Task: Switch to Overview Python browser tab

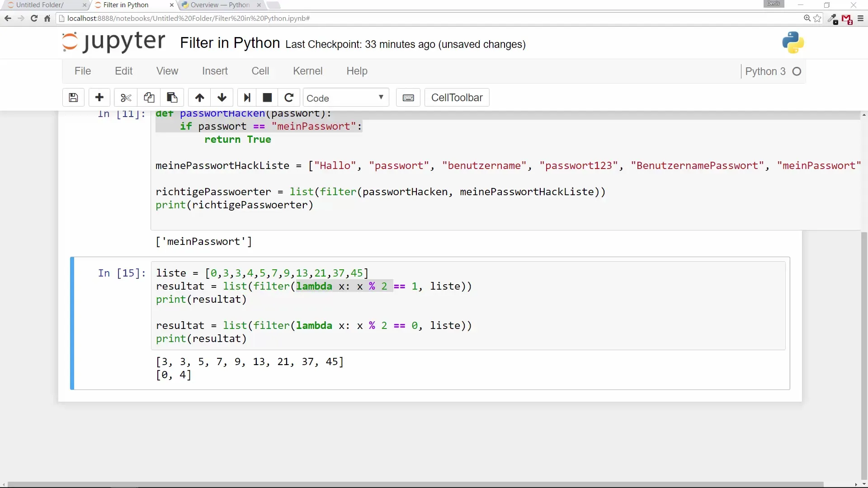Action: point(220,5)
